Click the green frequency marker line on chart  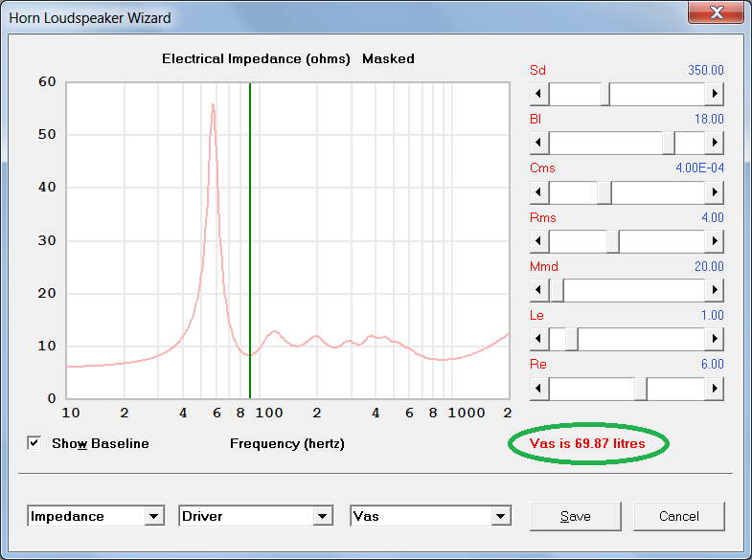[x=250, y=239]
